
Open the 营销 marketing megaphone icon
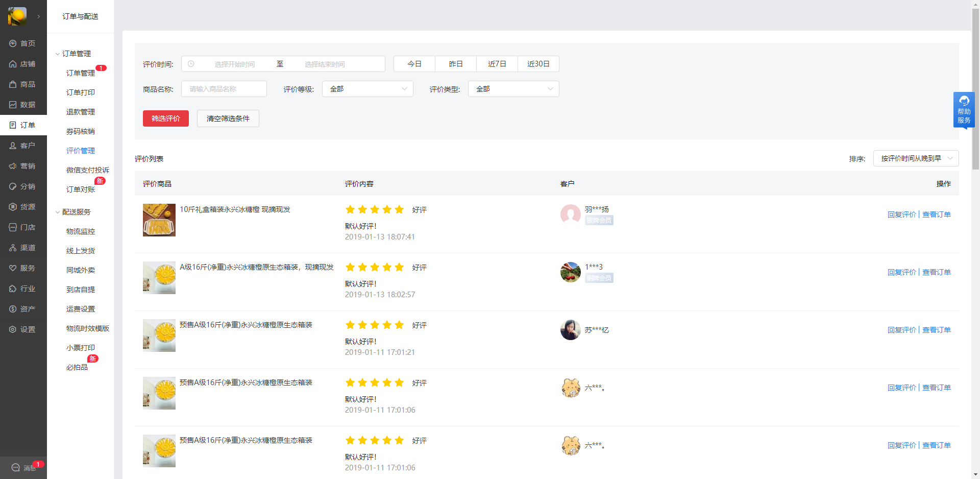[x=13, y=166]
